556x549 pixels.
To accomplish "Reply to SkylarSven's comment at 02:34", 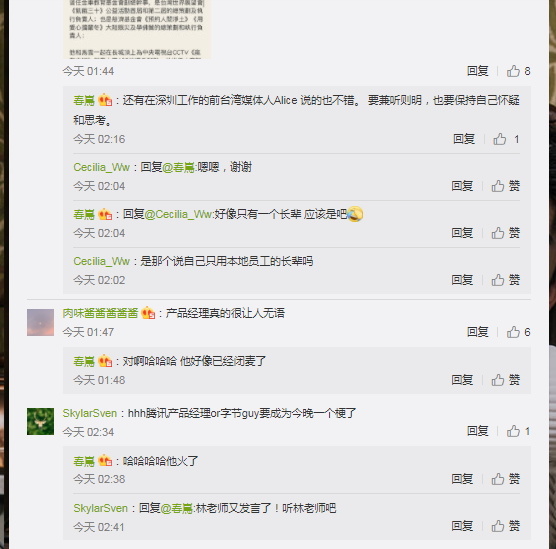I will [477, 431].
